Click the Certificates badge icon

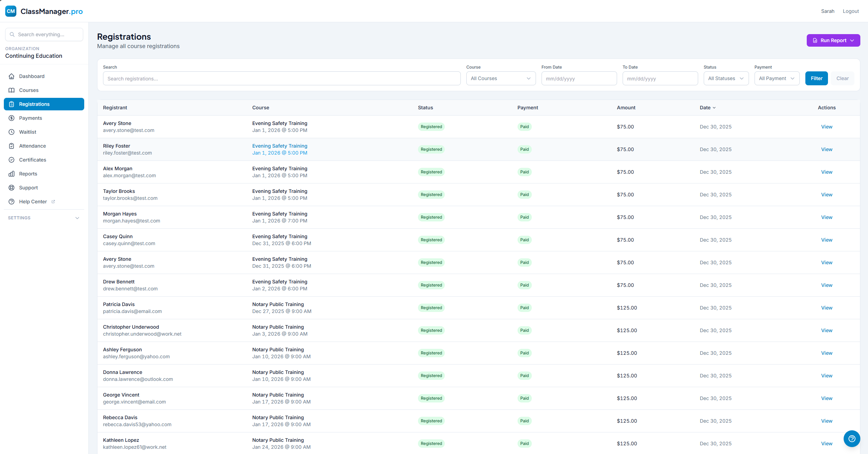coord(11,160)
